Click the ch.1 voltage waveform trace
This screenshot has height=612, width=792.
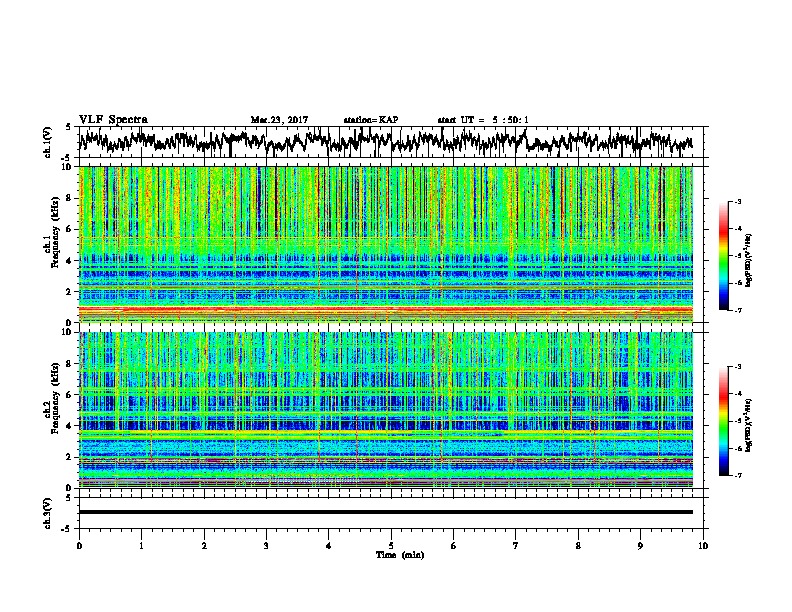pos(386,142)
